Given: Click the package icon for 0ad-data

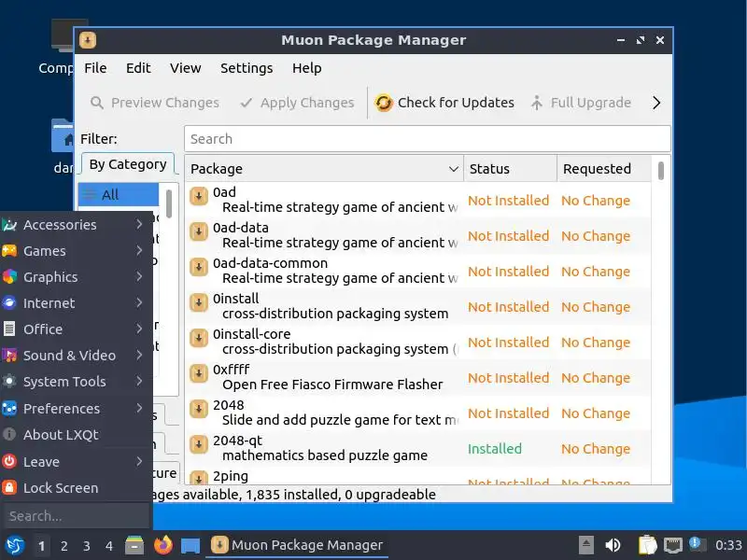Looking at the screenshot, I should pos(199,231).
